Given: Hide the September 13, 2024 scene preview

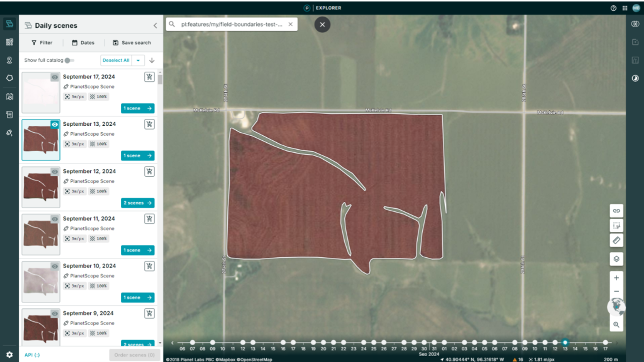Looking at the screenshot, I should 55,125.
